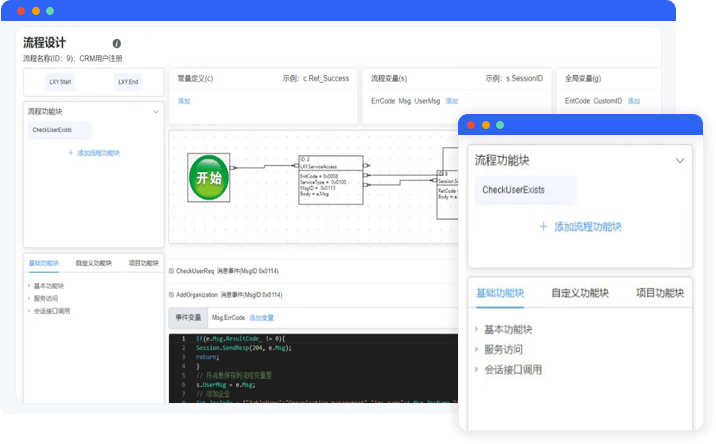Expand 服务访问 tree item in front window
The width and height of the screenshot is (716, 444).
478,349
